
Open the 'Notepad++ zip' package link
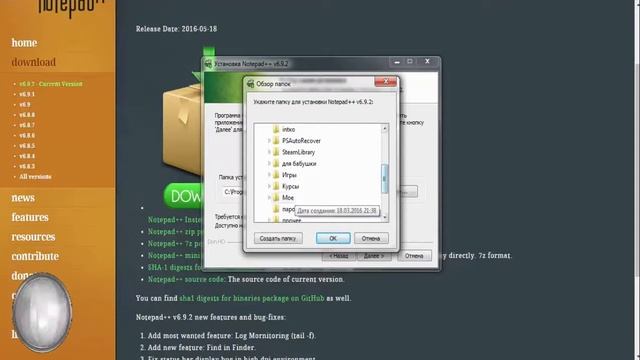(176, 231)
